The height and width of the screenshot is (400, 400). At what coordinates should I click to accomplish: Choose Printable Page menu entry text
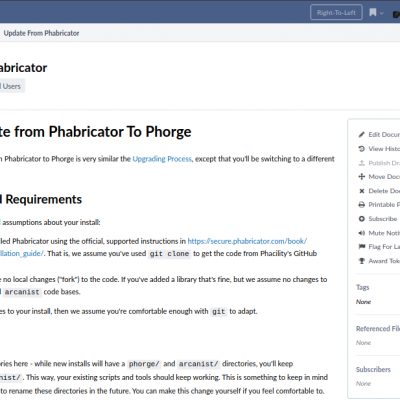pyautogui.click(x=384, y=205)
